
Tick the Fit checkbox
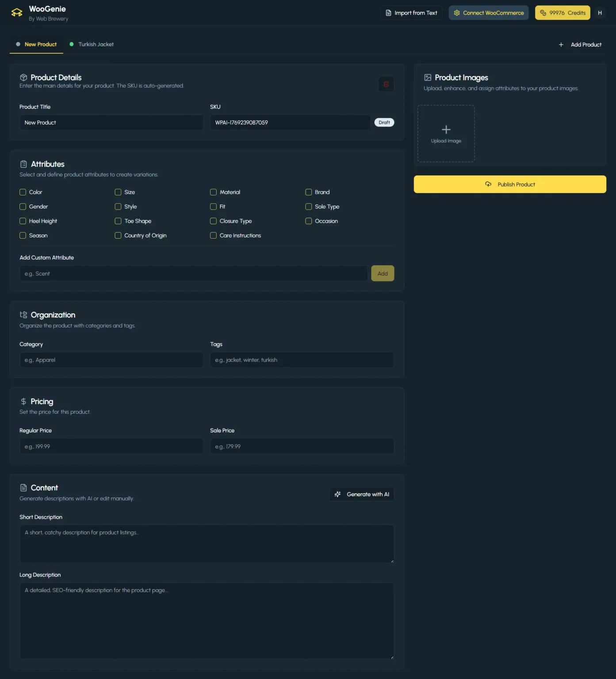(213, 206)
